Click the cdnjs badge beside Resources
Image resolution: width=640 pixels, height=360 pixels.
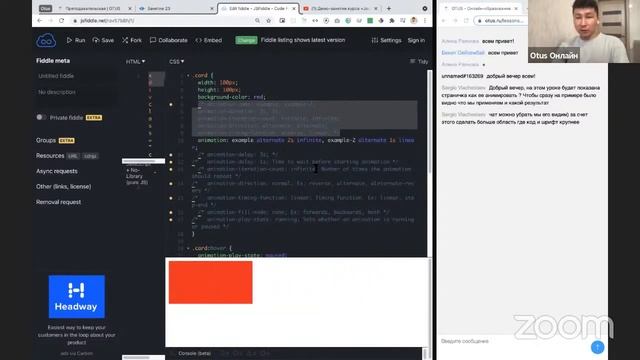point(90,156)
